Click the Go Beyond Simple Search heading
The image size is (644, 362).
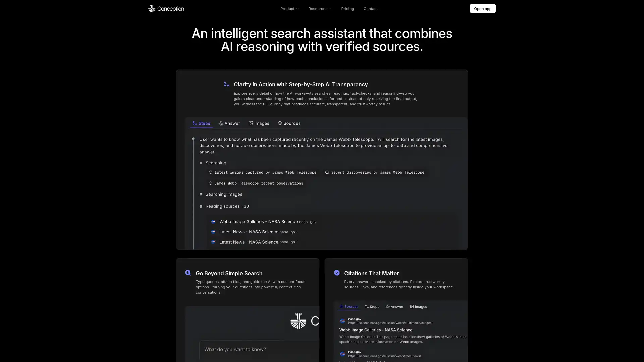point(229,273)
